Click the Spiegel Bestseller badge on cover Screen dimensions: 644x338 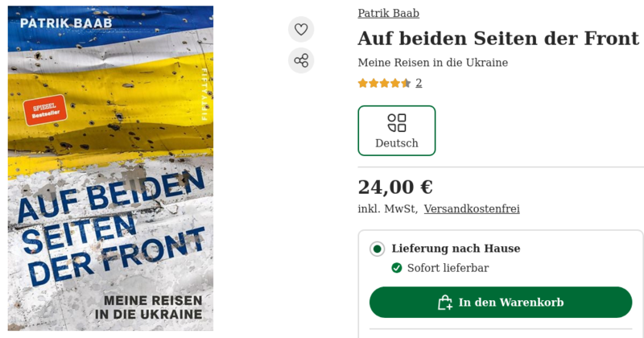coord(45,110)
